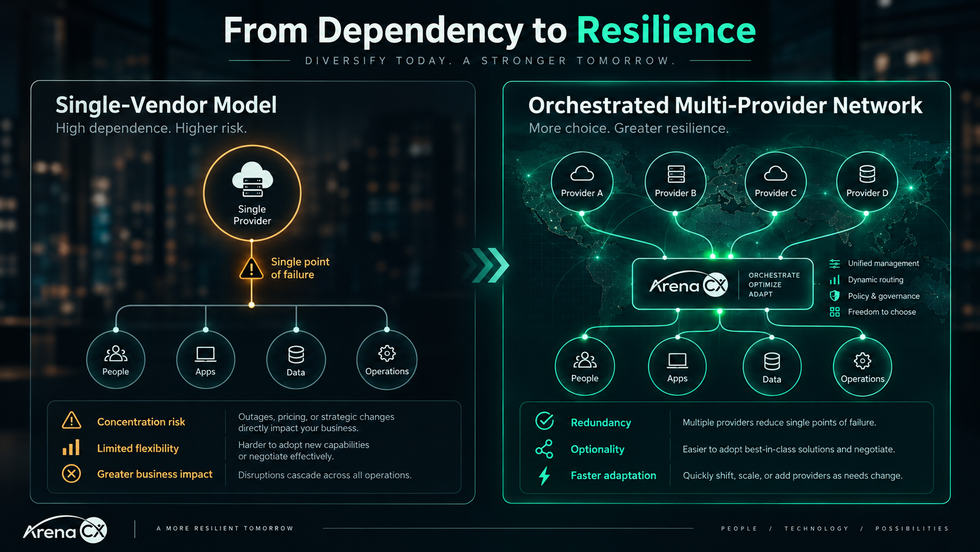Viewport: 980px width, 552px height.
Task: Click the Policy & governance shield icon
Action: tap(835, 296)
